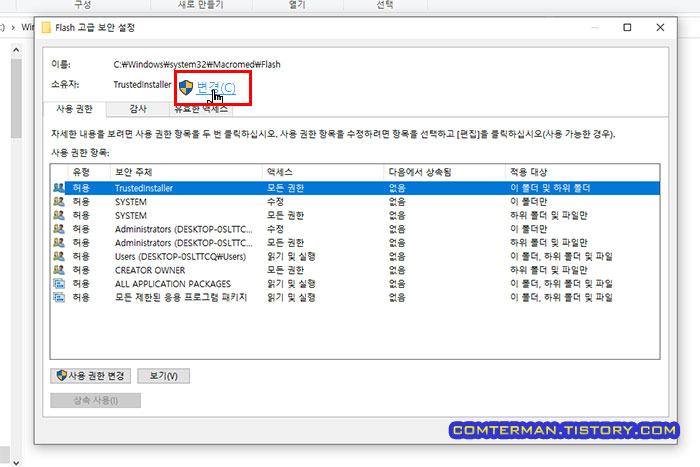The width and height of the screenshot is (700, 467).
Task: Click the shield icon beside 변경(C)
Action: [x=186, y=88]
